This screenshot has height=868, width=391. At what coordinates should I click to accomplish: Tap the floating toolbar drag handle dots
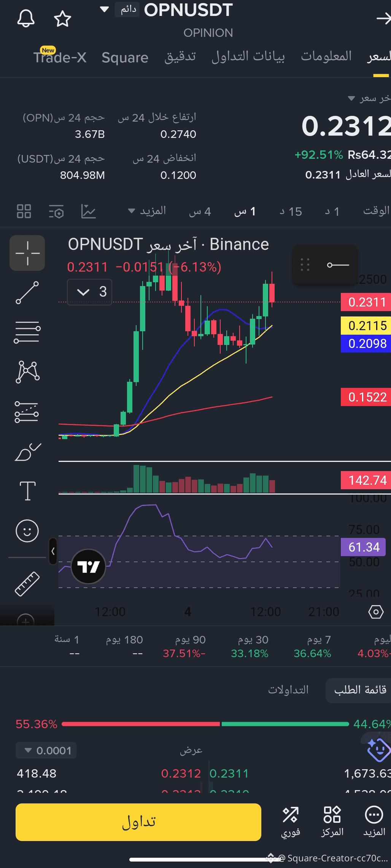pos(305,265)
